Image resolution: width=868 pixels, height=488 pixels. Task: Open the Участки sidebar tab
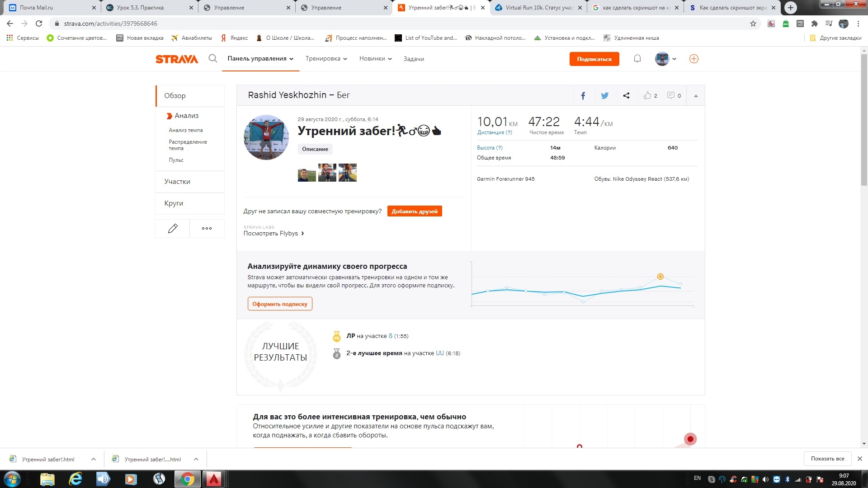[177, 182]
